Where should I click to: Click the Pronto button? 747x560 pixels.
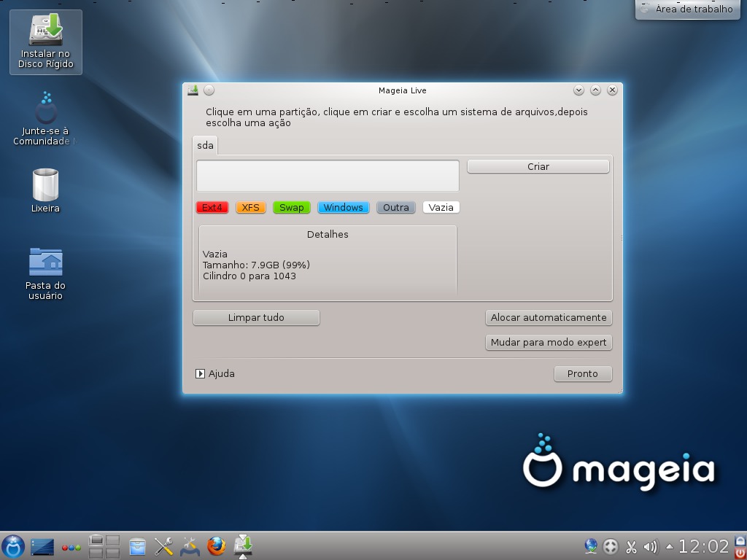click(x=583, y=374)
